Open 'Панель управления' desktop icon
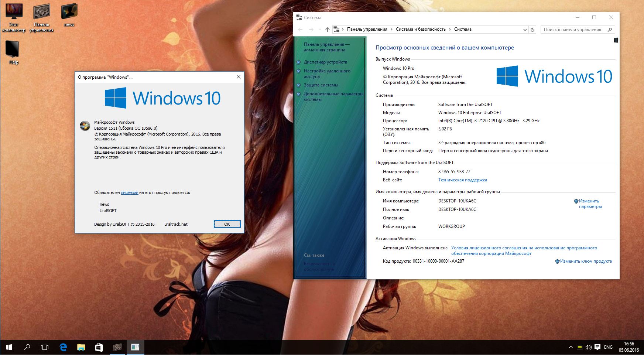This screenshot has width=644, height=355. click(x=42, y=17)
